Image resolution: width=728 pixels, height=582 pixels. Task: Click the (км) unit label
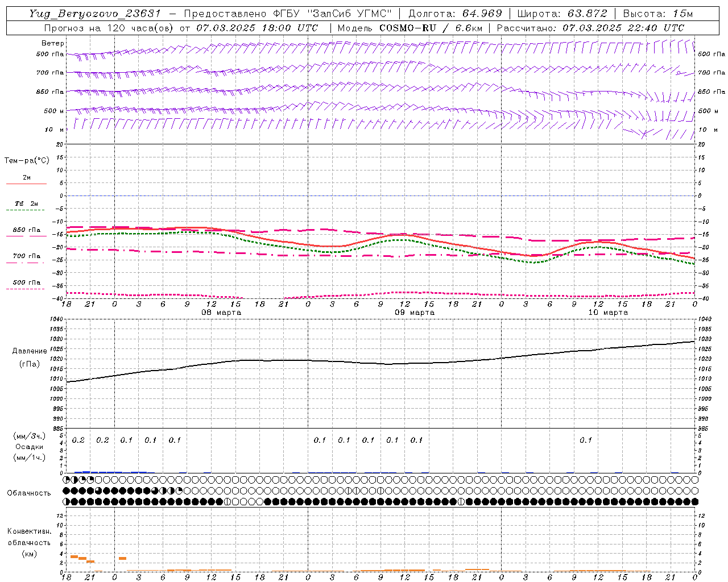[29, 554]
